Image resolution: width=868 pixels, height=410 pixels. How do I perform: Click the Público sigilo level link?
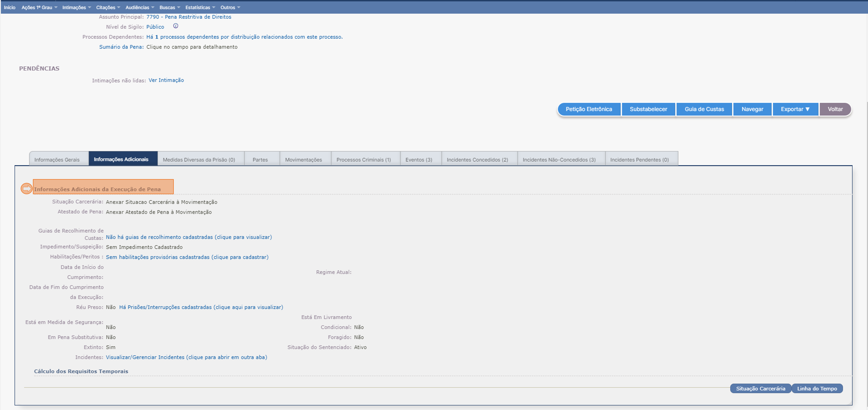pos(155,26)
